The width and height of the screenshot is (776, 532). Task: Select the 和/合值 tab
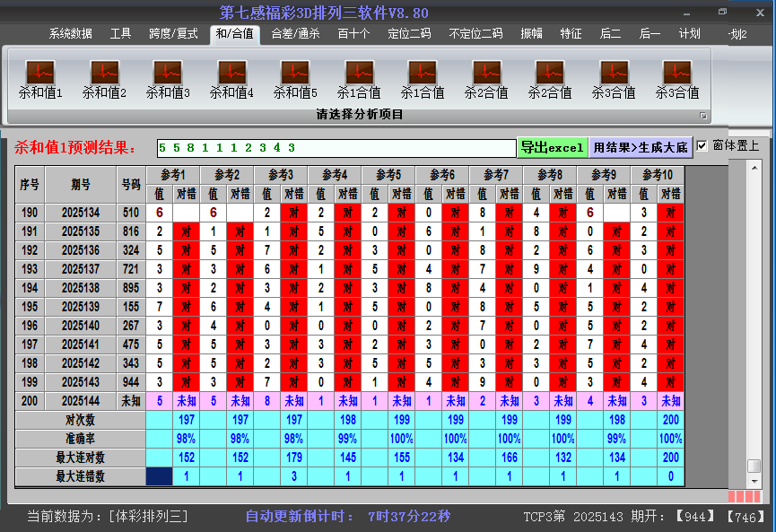click(234, 34)
